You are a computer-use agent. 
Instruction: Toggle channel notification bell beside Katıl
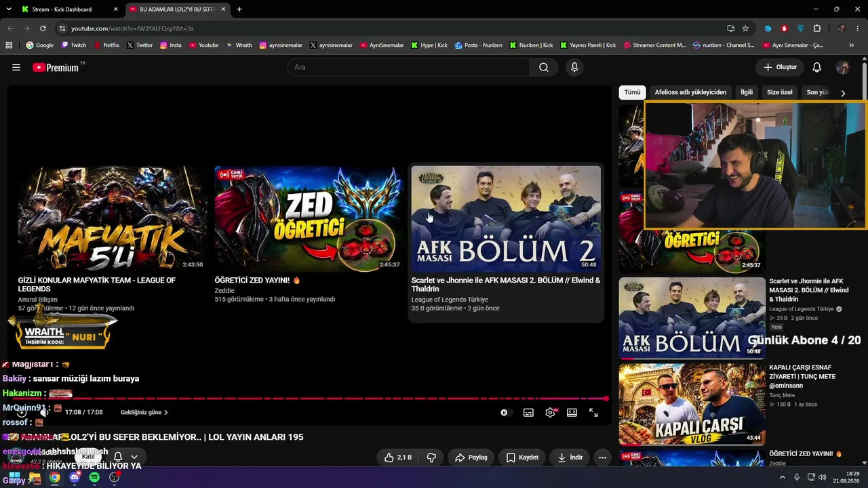pyautogui.click(x=118, y=457)
